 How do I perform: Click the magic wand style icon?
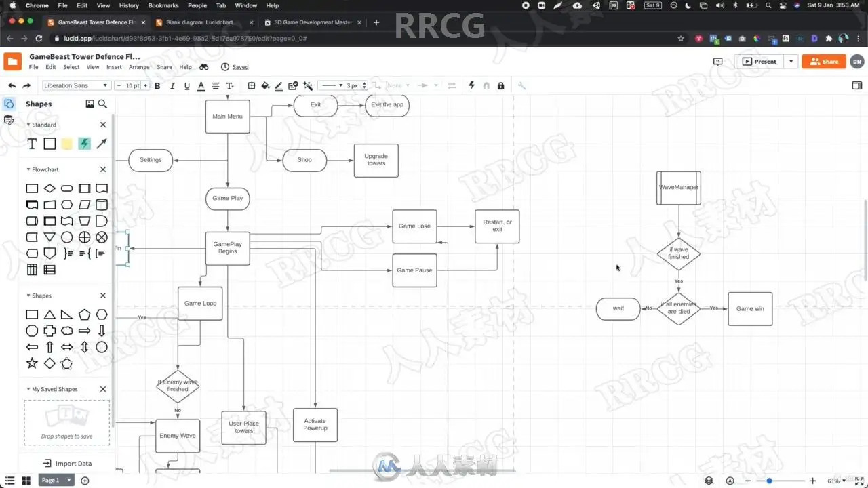point(308,86)
